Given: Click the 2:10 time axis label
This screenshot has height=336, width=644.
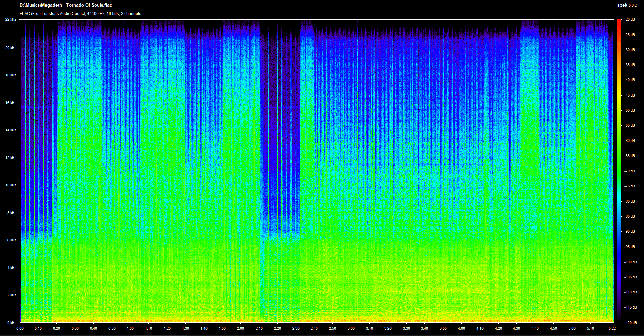Looking at the screenshot, I should [x=259, y=329].
